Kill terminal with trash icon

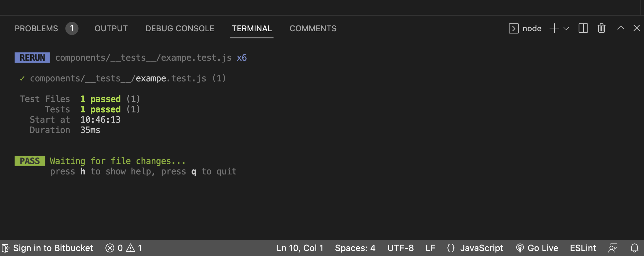tap(601, 28)
